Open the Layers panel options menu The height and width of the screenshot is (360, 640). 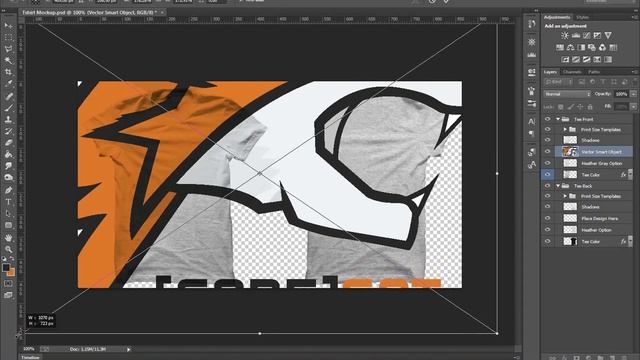tap(634, 72)
